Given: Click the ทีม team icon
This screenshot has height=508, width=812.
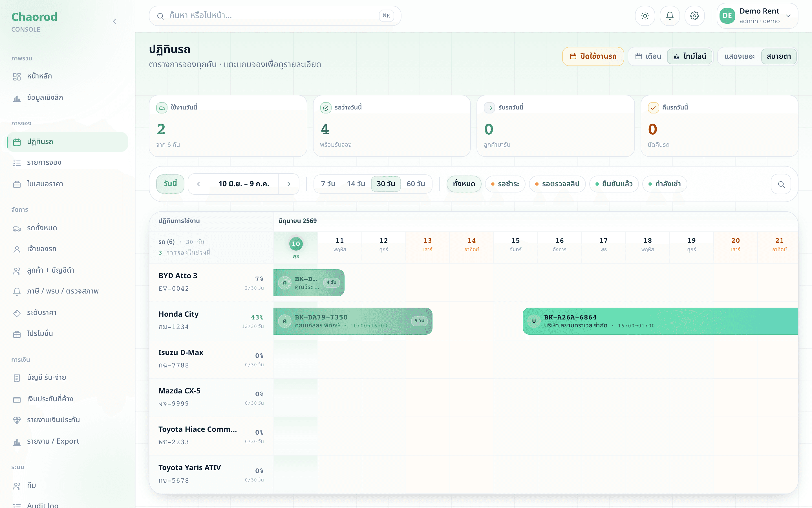Looking at the screenshot, I should [x=17, y=486].
